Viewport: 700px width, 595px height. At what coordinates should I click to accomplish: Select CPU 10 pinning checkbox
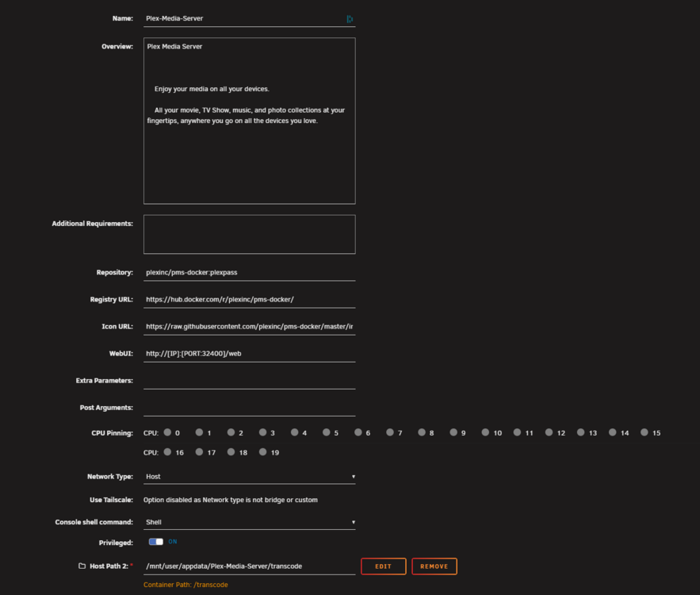485,432
